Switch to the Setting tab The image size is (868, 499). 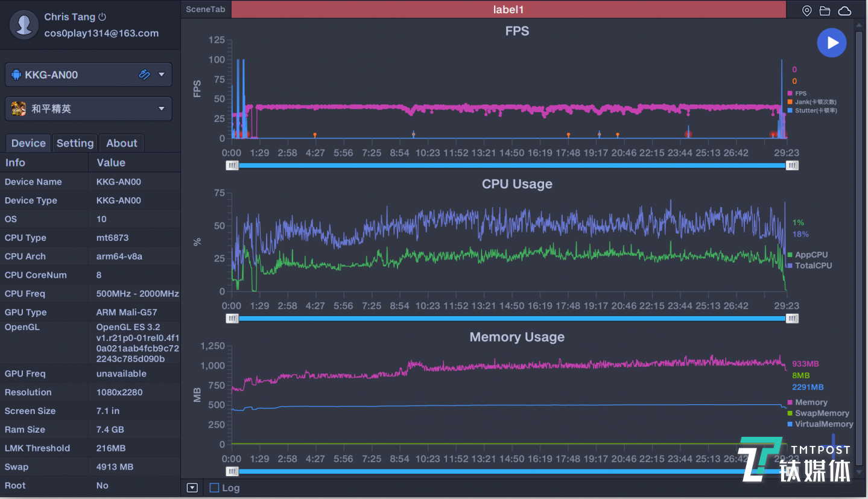[75, 143]
